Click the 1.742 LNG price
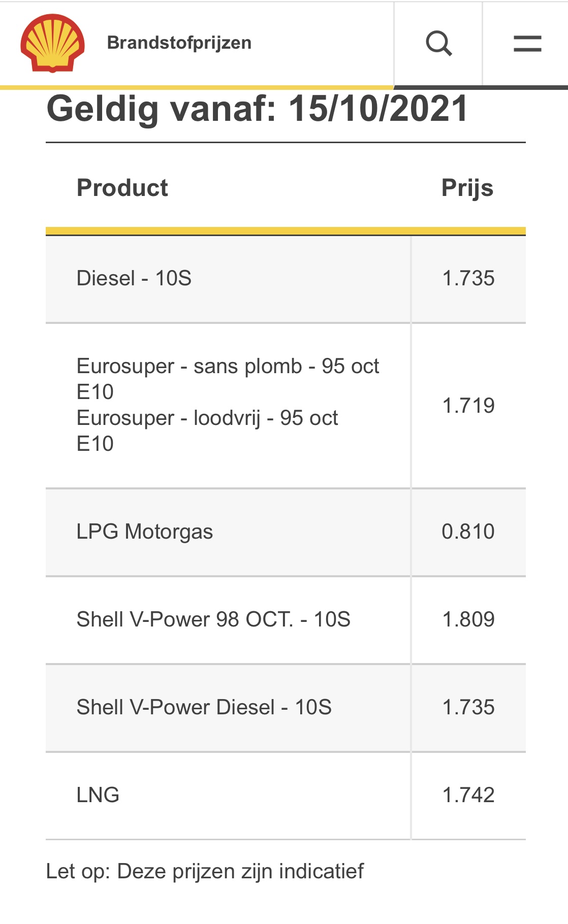The height and width of the screenshot is (924, 568). (x=468, y=795)
